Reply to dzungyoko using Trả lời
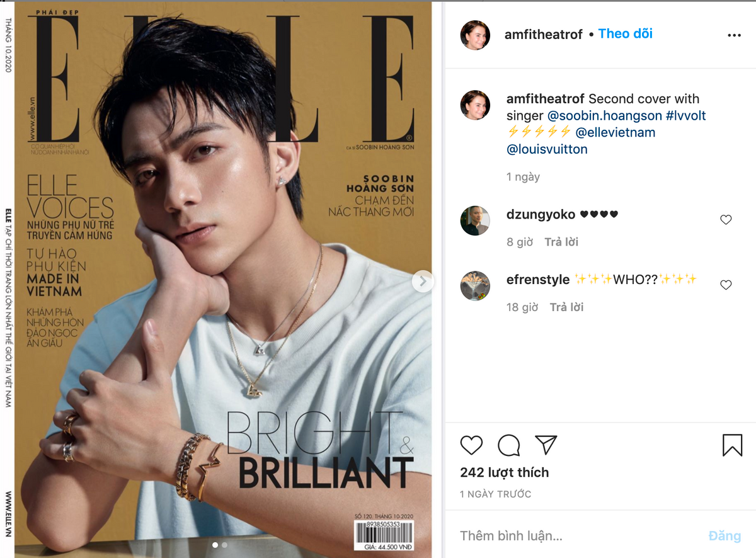756x558 pixels. [561, 242]
